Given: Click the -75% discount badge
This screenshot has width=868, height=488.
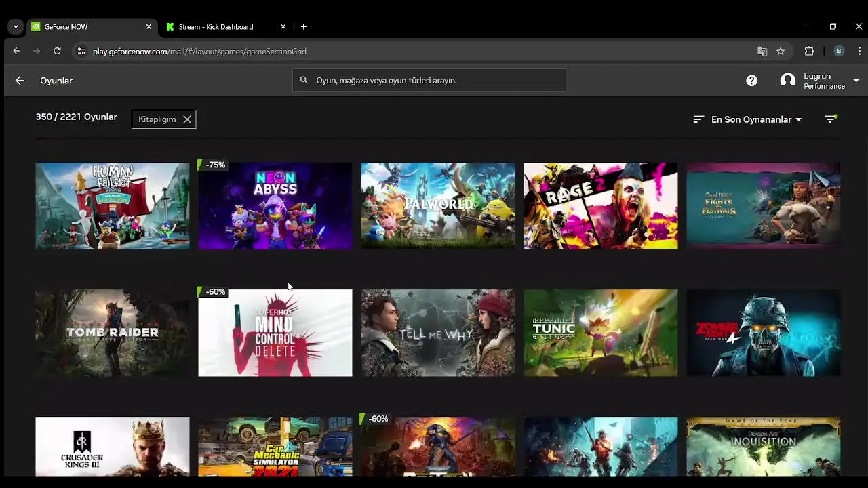Looking at the screenshot, I should (212, 165).
